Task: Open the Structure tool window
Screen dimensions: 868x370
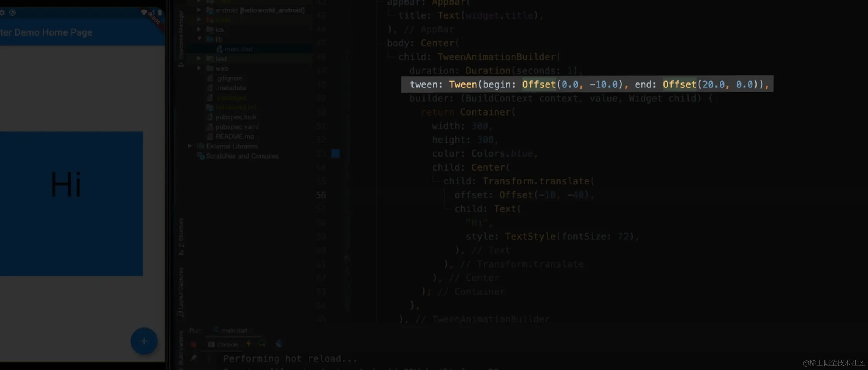Action: click(x=181, y=236)
